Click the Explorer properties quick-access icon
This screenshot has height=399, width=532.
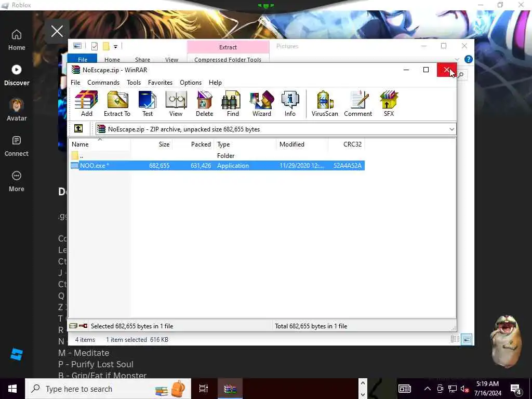coord(95,46)
